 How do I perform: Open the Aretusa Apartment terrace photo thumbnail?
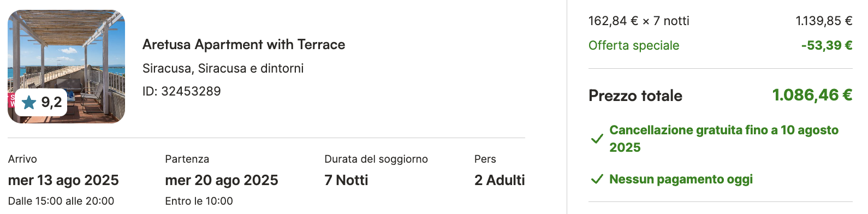click(66, 66)
